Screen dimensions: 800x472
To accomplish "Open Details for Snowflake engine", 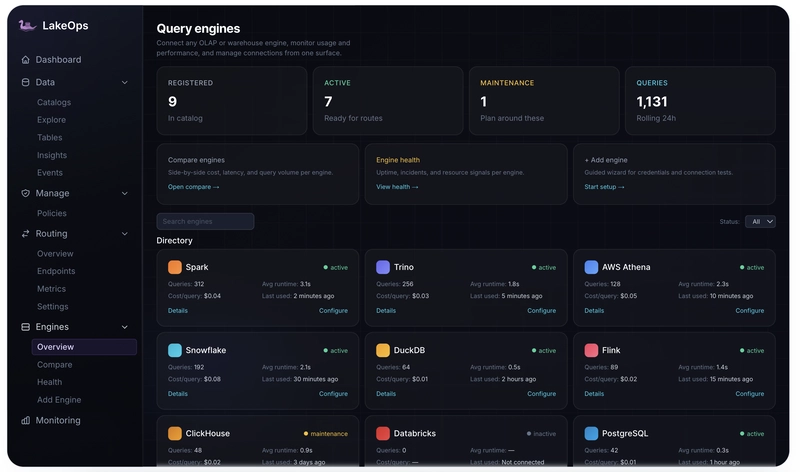I will click(178, 394).
